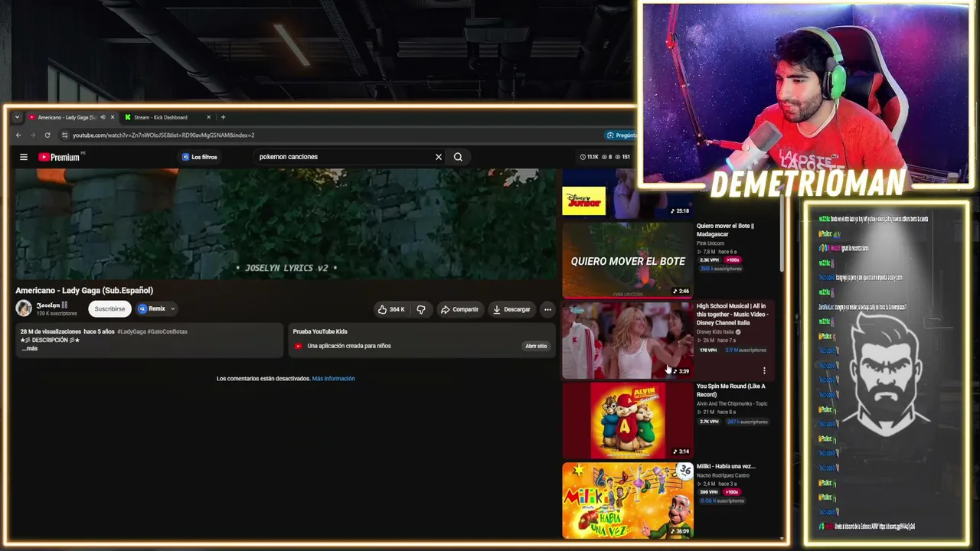Open the title Quiero mover el Bote || Madagascar

click(725, 230)
